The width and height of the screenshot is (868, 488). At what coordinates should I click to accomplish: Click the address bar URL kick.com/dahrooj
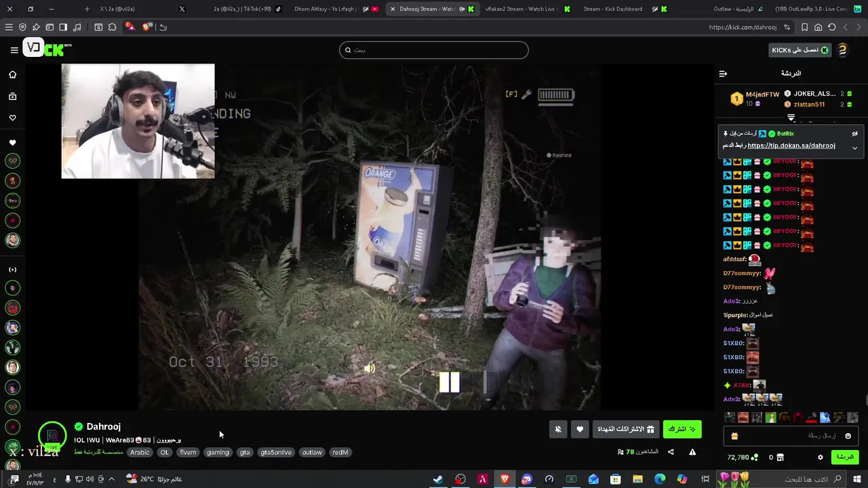click(x=743, y=27)
